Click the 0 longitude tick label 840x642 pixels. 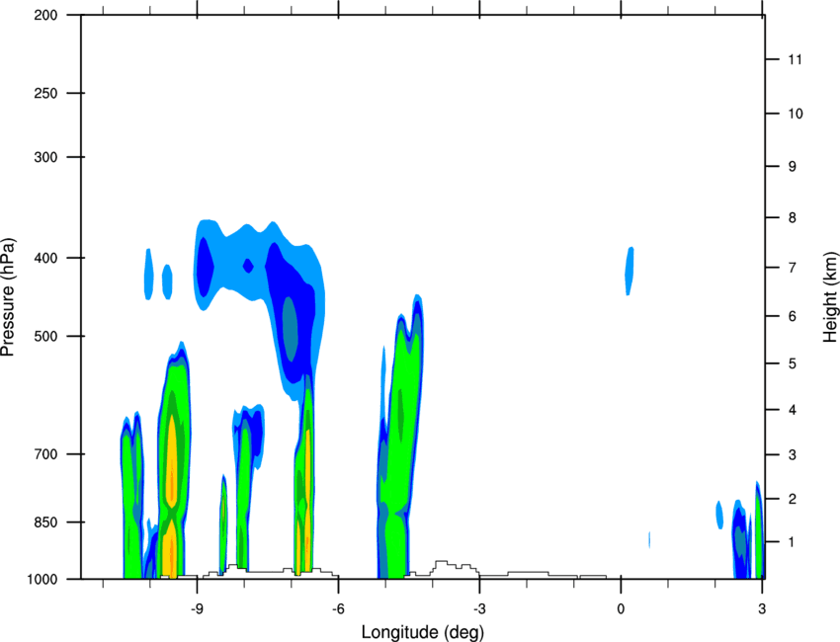(x=621, y=608)
